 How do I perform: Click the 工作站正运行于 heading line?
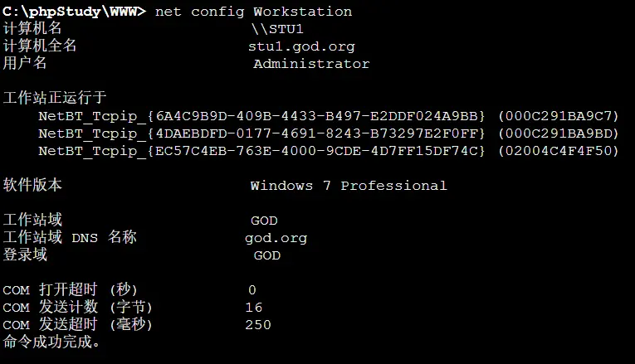55,98
